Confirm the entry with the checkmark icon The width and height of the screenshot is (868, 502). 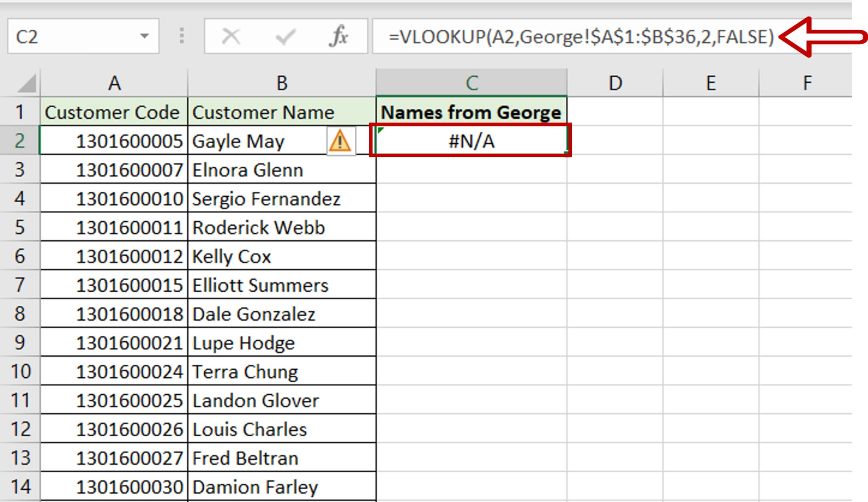285,36
